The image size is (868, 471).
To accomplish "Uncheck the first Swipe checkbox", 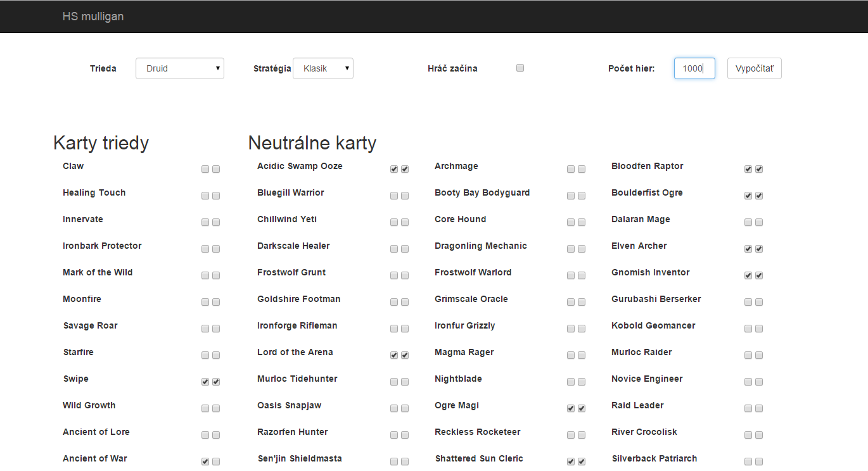I will [x=205, y=382].
